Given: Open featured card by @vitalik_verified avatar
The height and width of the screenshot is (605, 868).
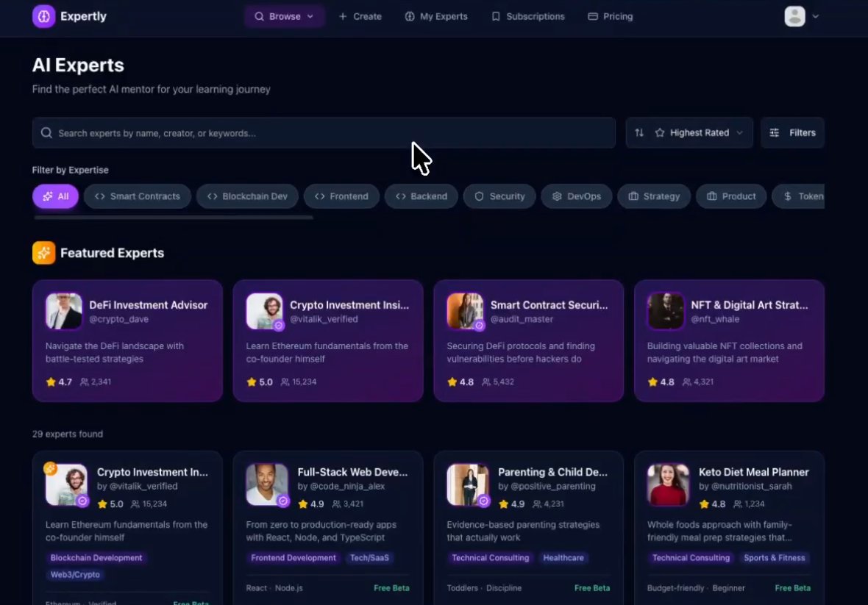Looking at the screenshot, I should (x=264, y=311).
